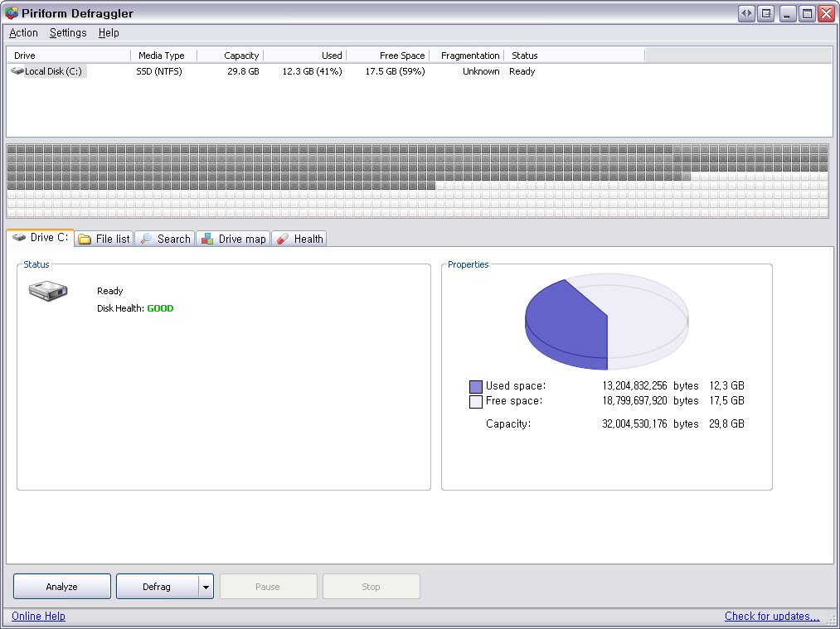Open the Online Help link
Viewport: 840px width, 629px height.
tap(38, 616)
